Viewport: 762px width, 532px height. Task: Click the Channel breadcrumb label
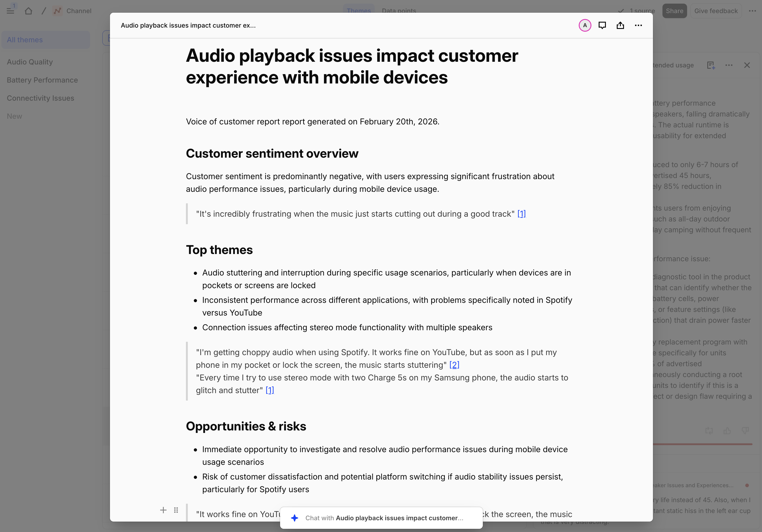point(79,11)
